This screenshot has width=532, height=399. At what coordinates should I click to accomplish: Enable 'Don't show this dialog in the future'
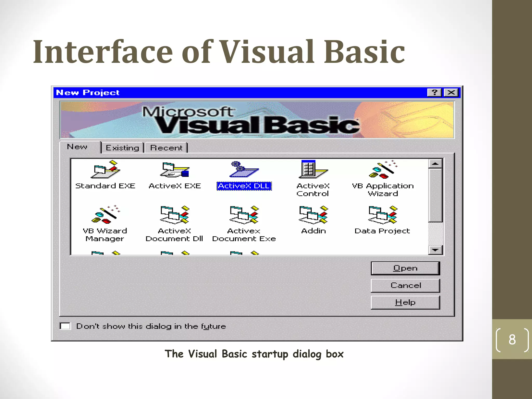tap(65, 326)
